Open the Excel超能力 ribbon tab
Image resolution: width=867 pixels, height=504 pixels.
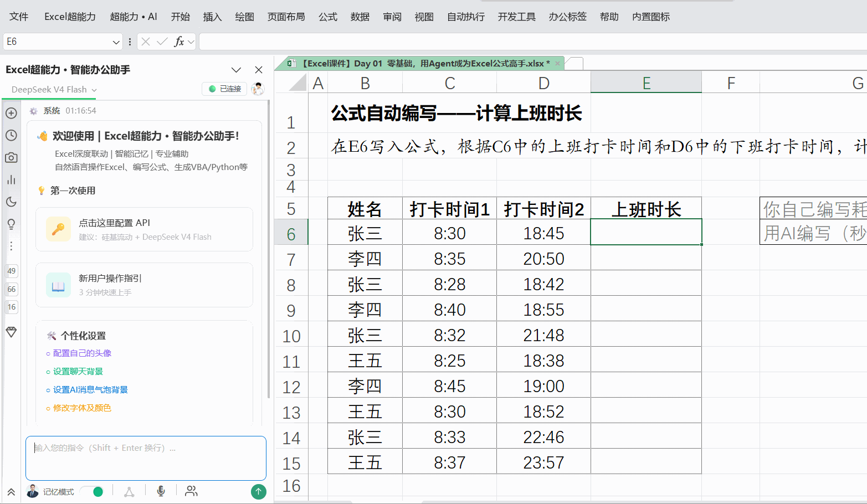tap(70, 17)
